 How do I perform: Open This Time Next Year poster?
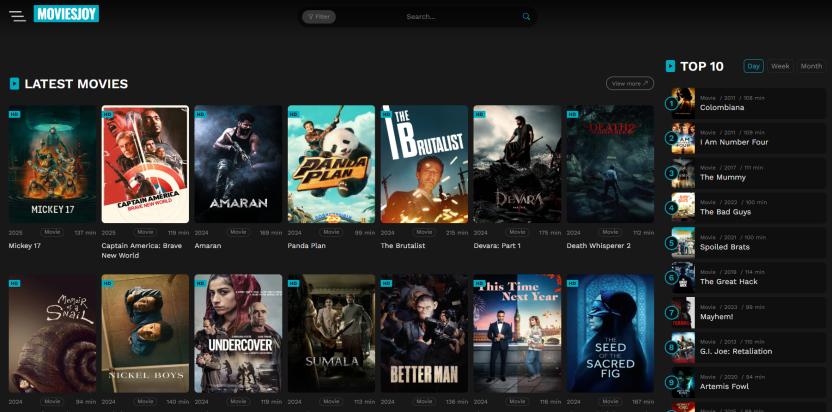[x=517, y=333]
